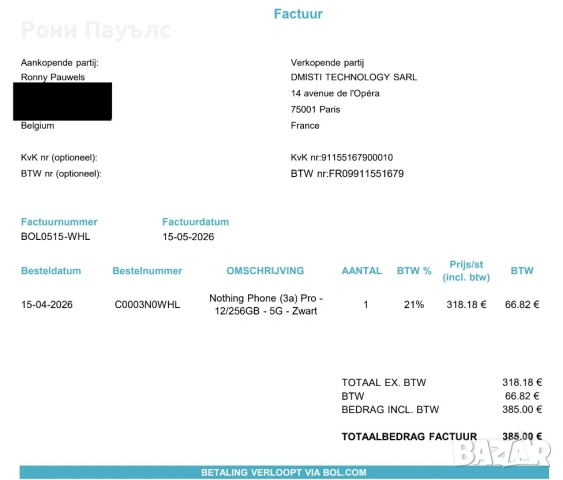Click the OMSCHRIJVING column header
Image resolution: width=563 pixels, height=480 pixels.
265,271
